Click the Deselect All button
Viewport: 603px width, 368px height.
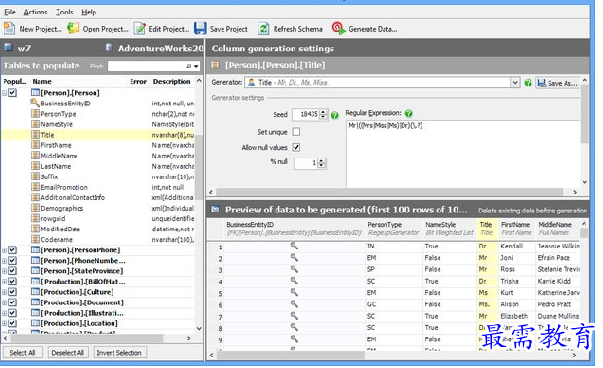pyautogui.click(x=68, y=353)
